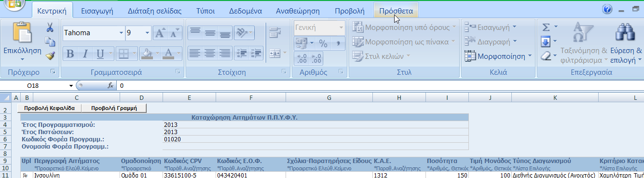This screenshot has height=178, width=644.
Task: Toggle italic formatting
Action: coord(85,54)
